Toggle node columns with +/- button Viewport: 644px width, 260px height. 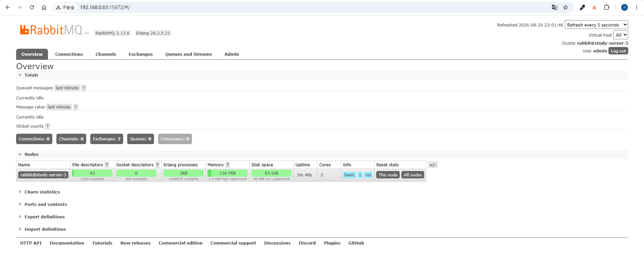pos(433,165)
